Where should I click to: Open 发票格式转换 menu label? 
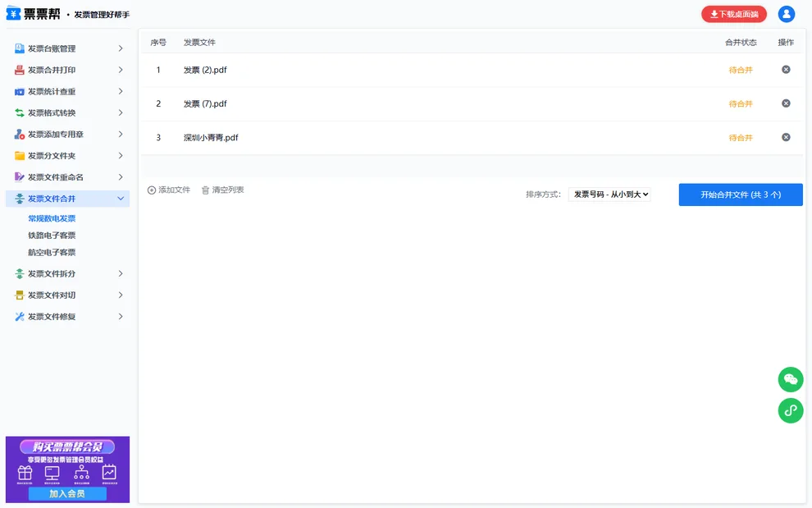coord(52,113)
